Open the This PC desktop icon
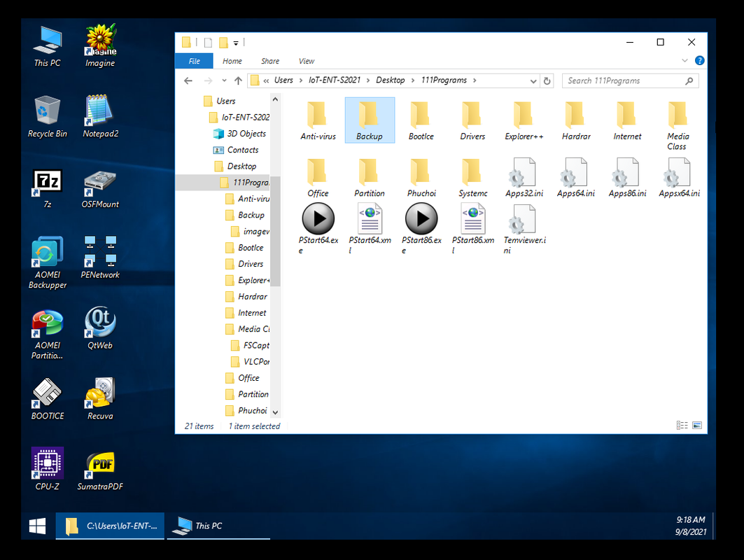The width and height of the screenshot is (744, 560). (47, 46)
